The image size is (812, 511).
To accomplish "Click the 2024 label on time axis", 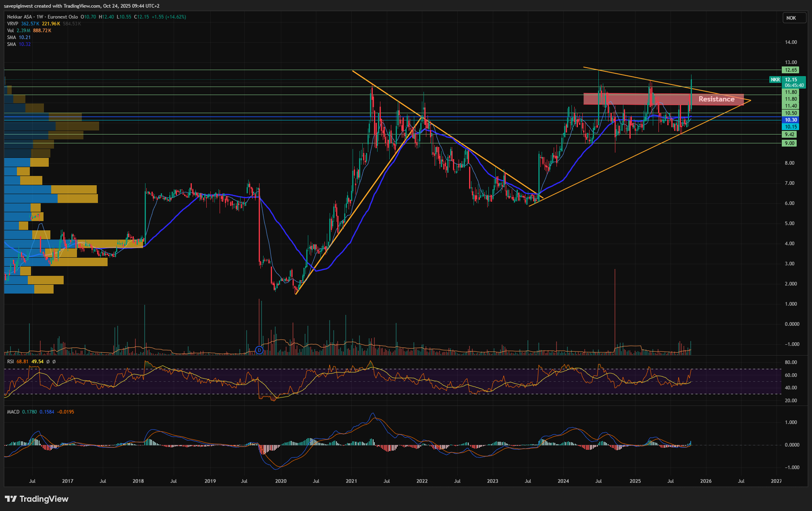I will pyautogui.click(x=563, y=481).
